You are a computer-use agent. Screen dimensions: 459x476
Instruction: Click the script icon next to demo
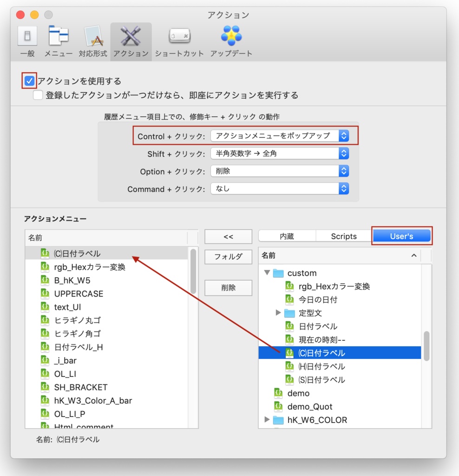coord(278,393)
